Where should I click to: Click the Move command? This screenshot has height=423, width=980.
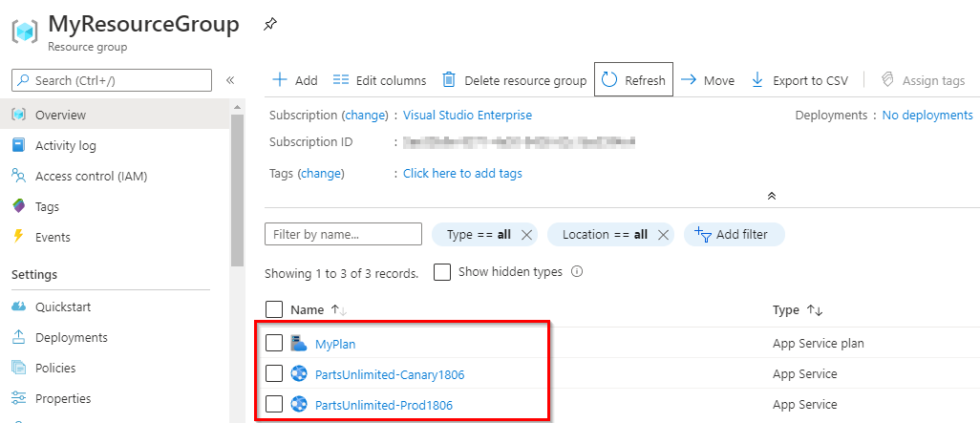(708, 80)
